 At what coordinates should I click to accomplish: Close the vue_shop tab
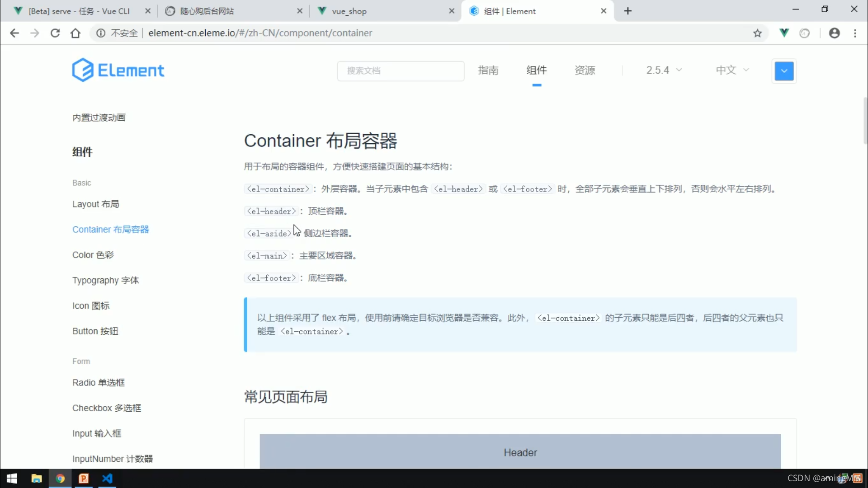click(x=452, y=11)
